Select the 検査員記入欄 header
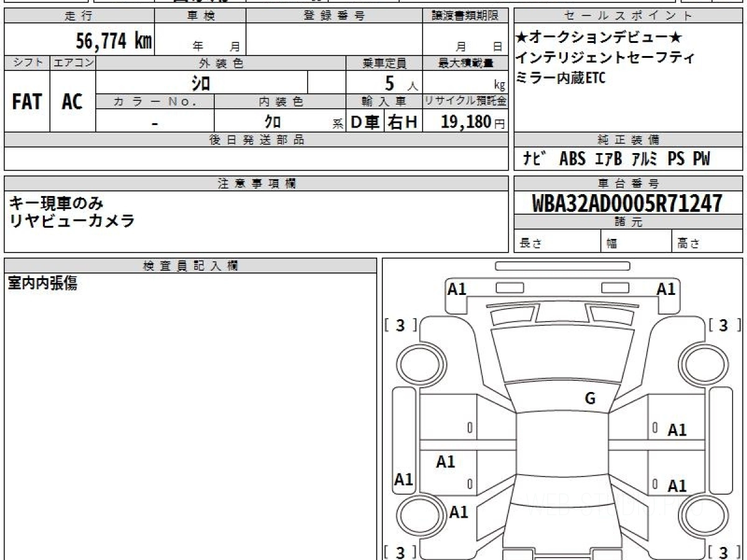 point(190,266)
